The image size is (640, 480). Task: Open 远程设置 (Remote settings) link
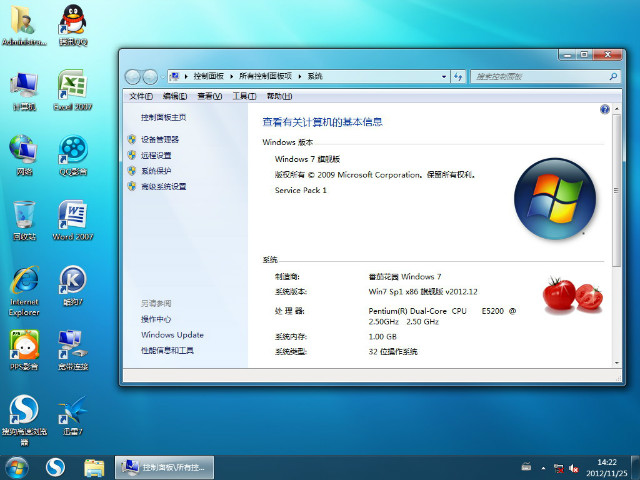click(x=156, y=155)
